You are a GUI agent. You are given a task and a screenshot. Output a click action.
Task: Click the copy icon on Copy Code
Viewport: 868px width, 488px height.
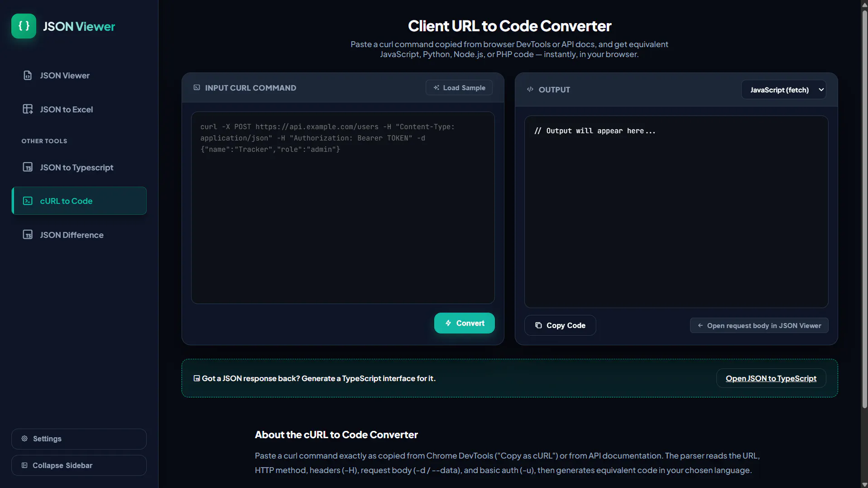[x=538, y=325]
